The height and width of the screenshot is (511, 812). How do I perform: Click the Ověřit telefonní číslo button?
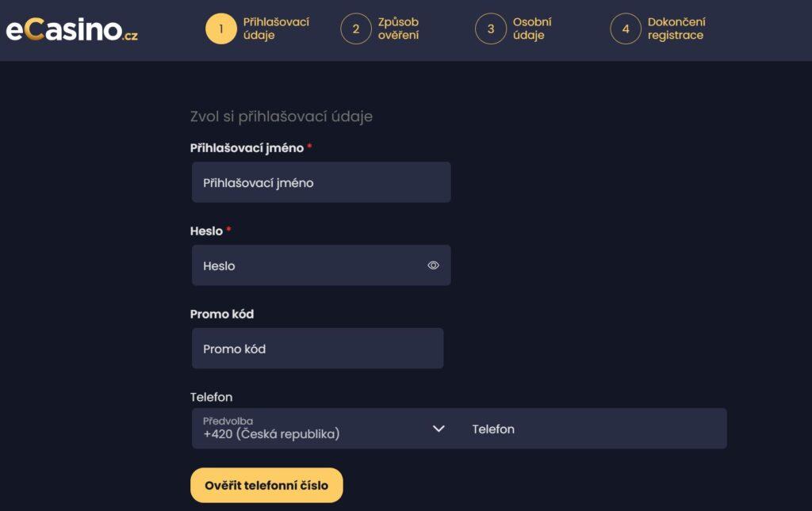click(266, 485)
